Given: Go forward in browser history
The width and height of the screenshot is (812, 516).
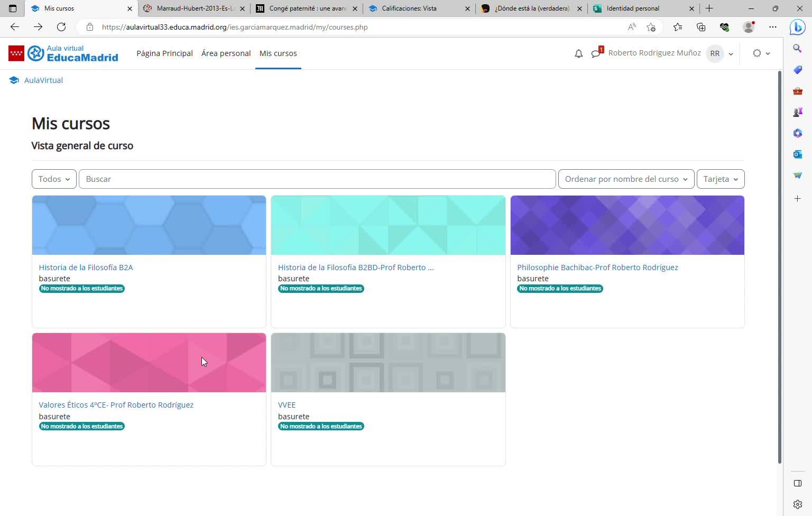Looking at the screenshot, I should [38, 27].
